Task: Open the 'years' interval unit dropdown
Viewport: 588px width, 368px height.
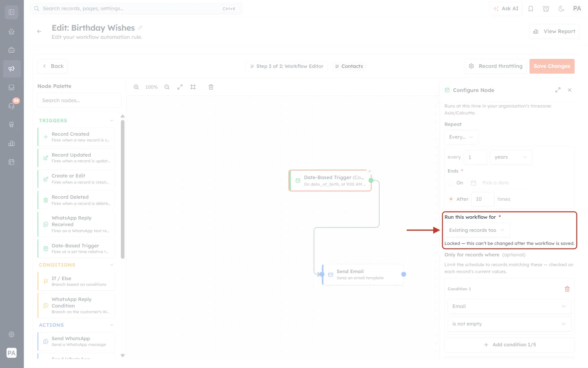Action: [510, 157]
